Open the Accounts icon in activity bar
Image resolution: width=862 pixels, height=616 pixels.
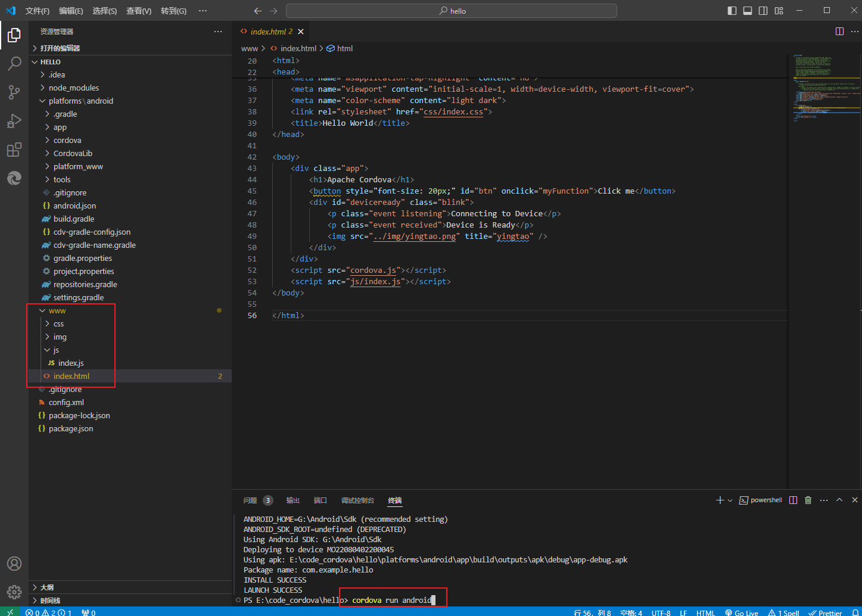pyautogui.click(x=14, y=564)
